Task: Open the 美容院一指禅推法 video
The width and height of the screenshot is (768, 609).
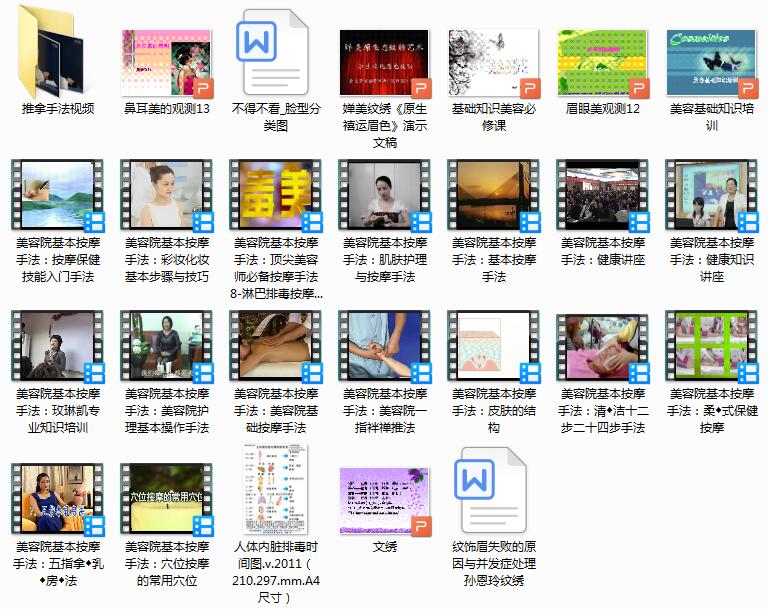Action: [x=384, y=346]
